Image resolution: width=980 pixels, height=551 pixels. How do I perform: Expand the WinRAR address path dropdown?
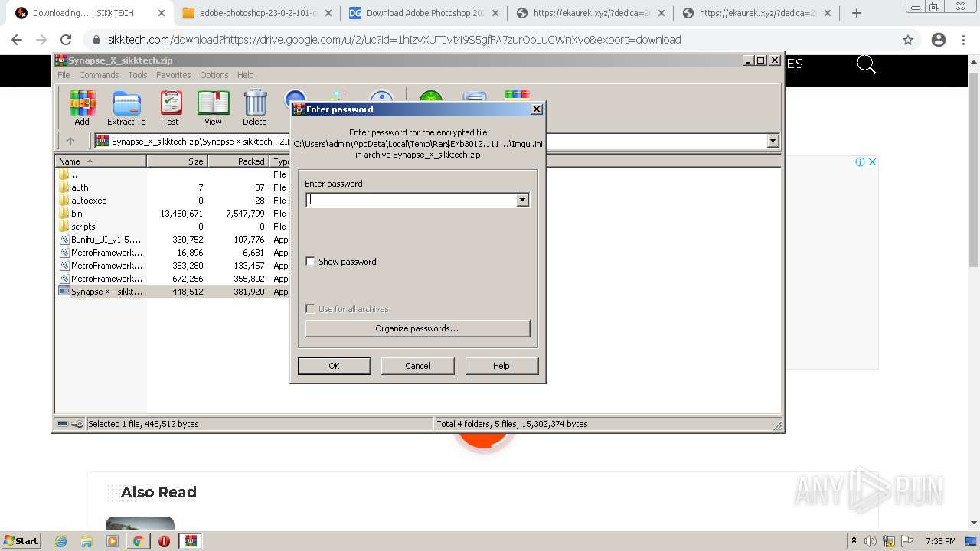(x=773, y=141)
